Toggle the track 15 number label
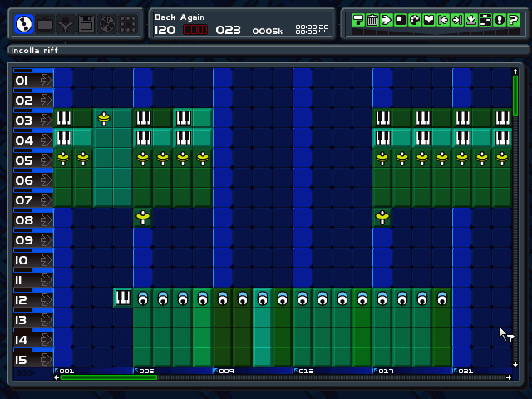 [x=21, y=360]
